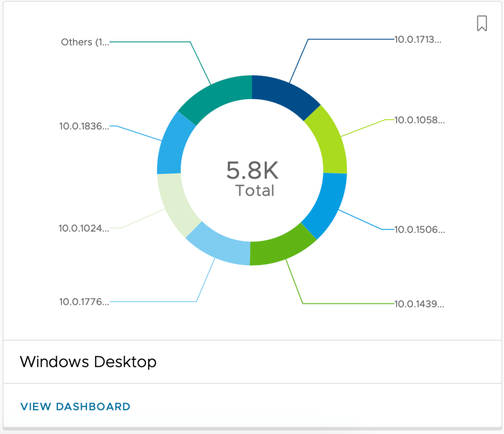Image resolution: width=504 pixels, height=434 pixels.
Task: Click the Windows Desktop card title
Action: pos(88,362)
